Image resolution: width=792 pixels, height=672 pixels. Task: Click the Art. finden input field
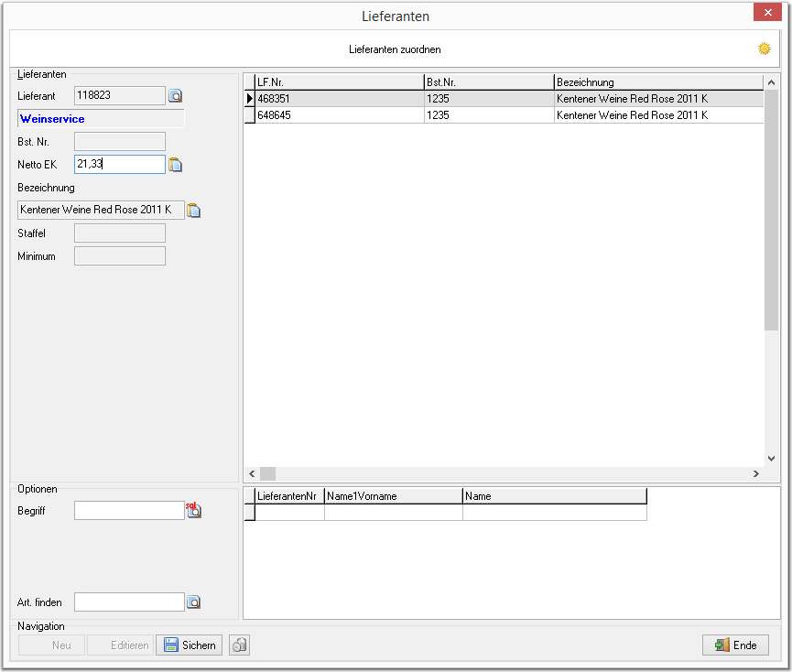click(129, 602)
